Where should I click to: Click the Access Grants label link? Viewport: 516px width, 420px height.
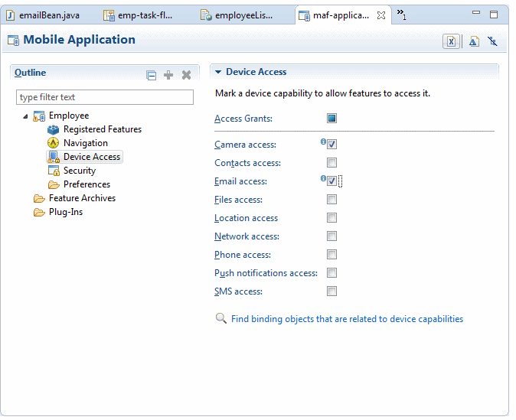coord(243,119)
